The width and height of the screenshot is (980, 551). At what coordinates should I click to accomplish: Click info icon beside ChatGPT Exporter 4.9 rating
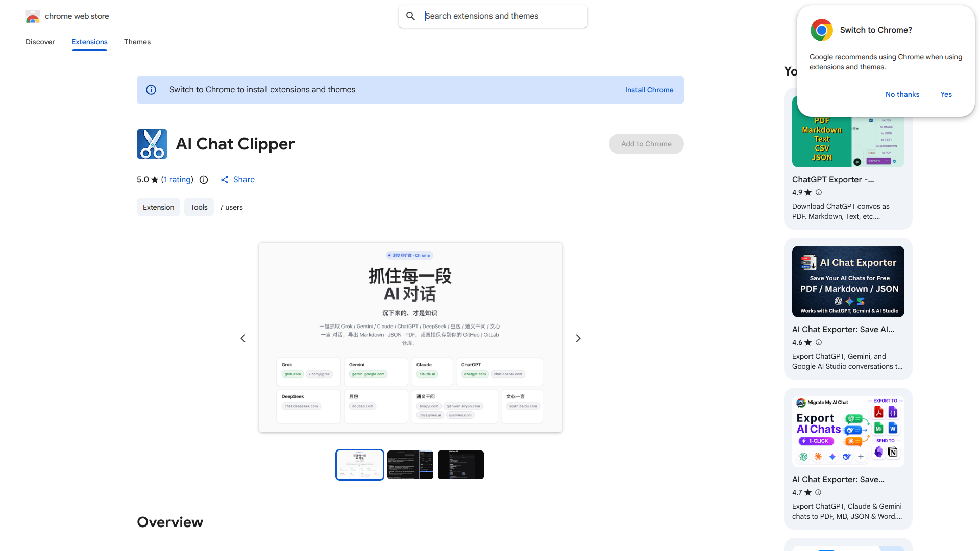pos(819,192)
